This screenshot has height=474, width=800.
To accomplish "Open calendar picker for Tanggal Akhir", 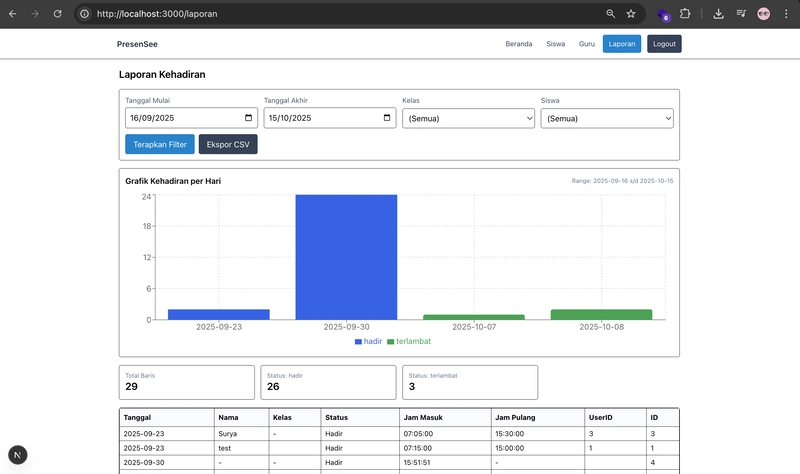I will 387,118.
